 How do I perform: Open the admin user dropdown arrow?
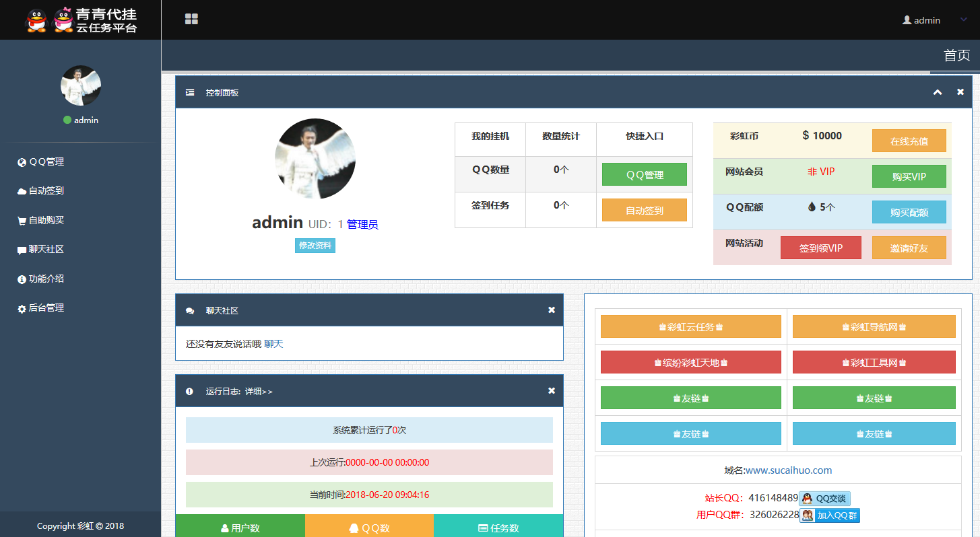[963, 20]
